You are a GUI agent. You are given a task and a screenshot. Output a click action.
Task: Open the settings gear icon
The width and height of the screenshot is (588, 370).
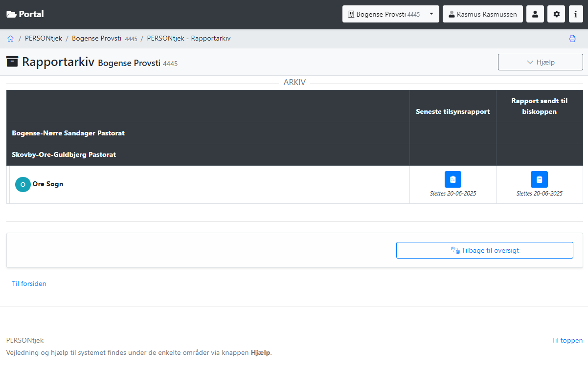pyautogui.click(x=556, y=14)
